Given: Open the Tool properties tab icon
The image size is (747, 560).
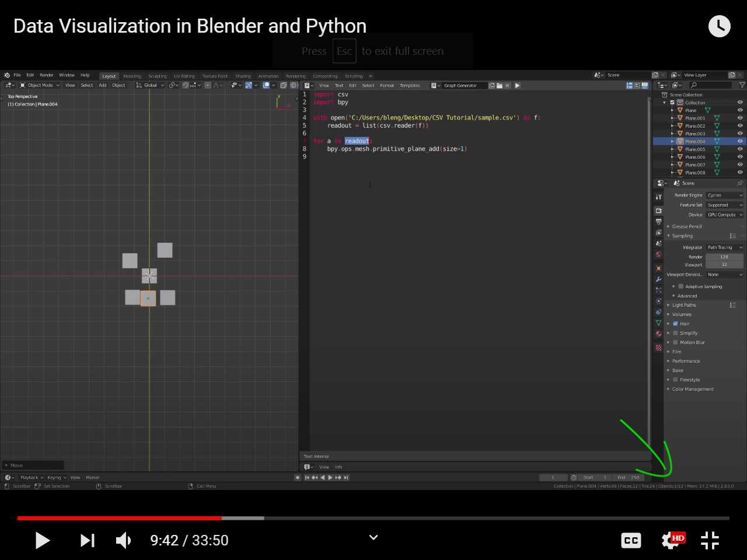Looking at the screenshot, I should [x=658, y=197].
